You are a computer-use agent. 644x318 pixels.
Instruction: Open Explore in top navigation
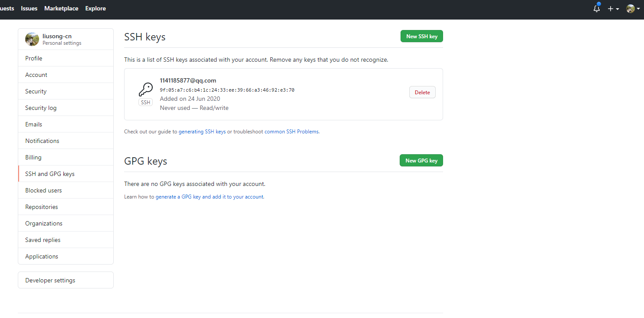tap(95, 8)
